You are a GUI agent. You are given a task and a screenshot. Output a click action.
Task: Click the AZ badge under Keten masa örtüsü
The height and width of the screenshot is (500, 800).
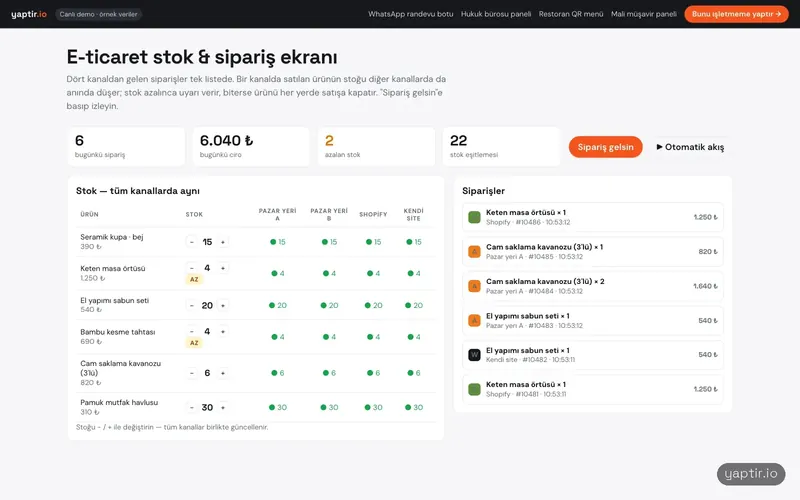[x=194, y=279]
